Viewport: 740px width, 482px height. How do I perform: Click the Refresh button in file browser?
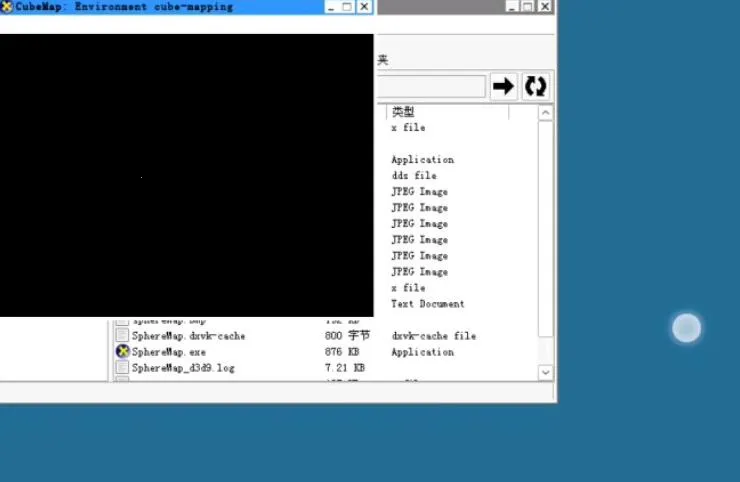point(536,86)
